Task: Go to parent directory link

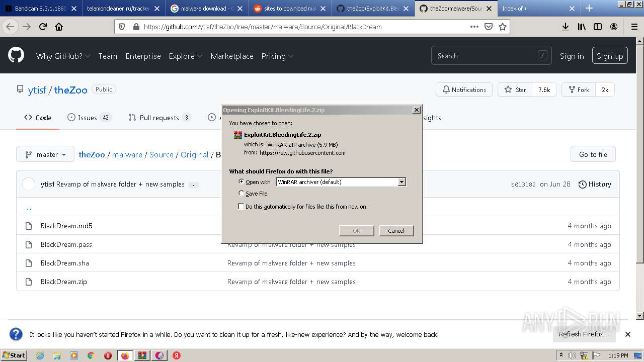Action: pos(29,207)
